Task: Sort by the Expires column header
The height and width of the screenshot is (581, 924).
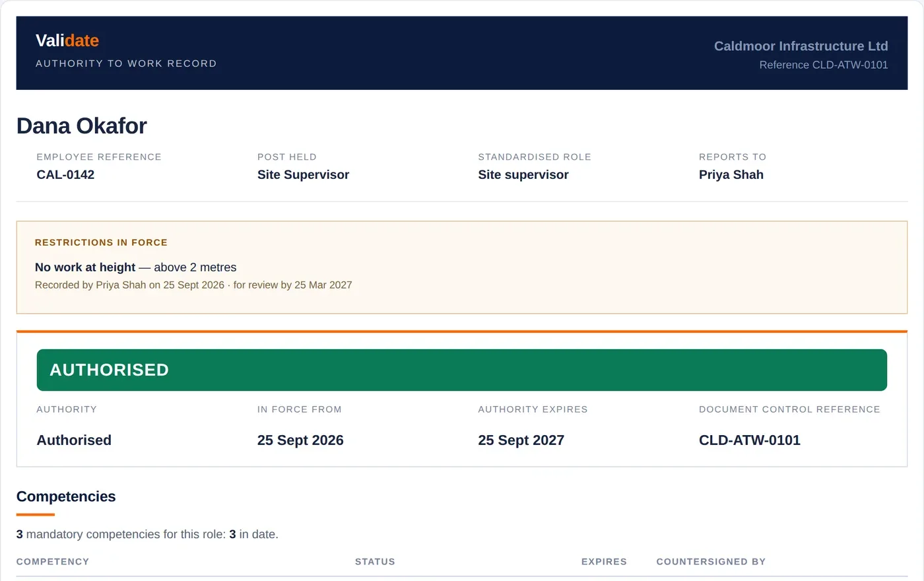Action: point(604,562)
